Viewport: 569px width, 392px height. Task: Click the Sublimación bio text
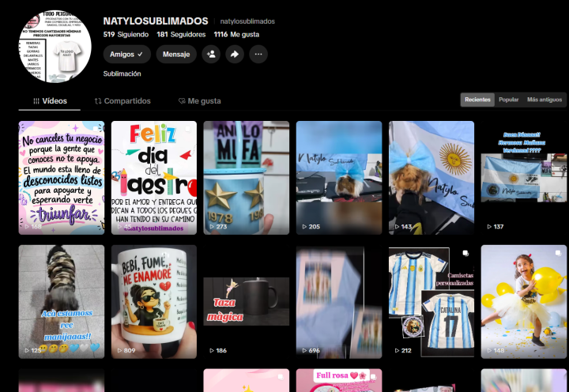122,73
